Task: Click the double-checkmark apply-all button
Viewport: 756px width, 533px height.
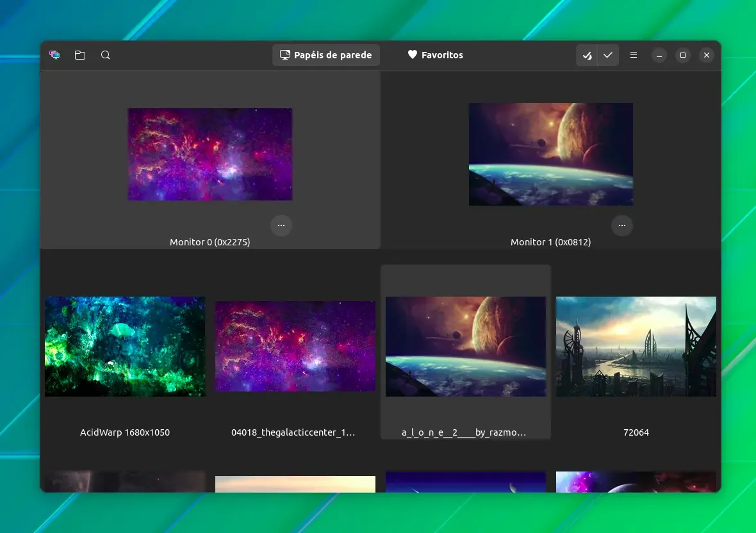Action: click(587, 55)
